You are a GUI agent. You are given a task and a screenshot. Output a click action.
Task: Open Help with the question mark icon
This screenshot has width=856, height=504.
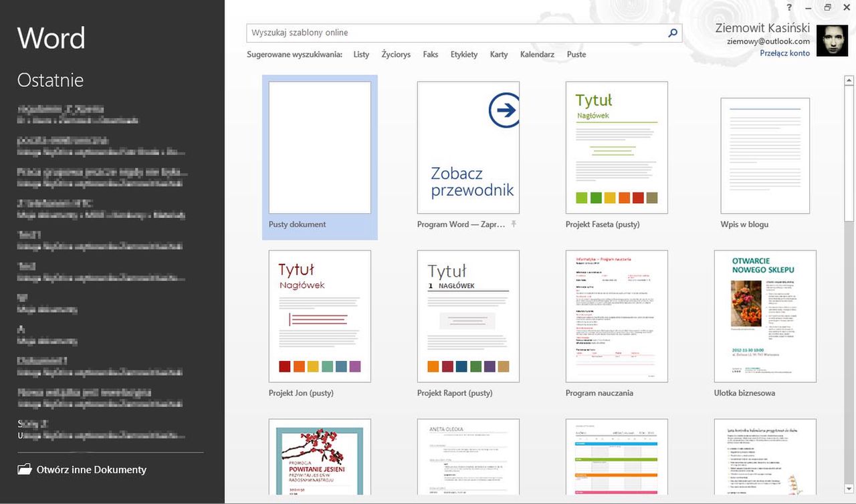point(790,7)
